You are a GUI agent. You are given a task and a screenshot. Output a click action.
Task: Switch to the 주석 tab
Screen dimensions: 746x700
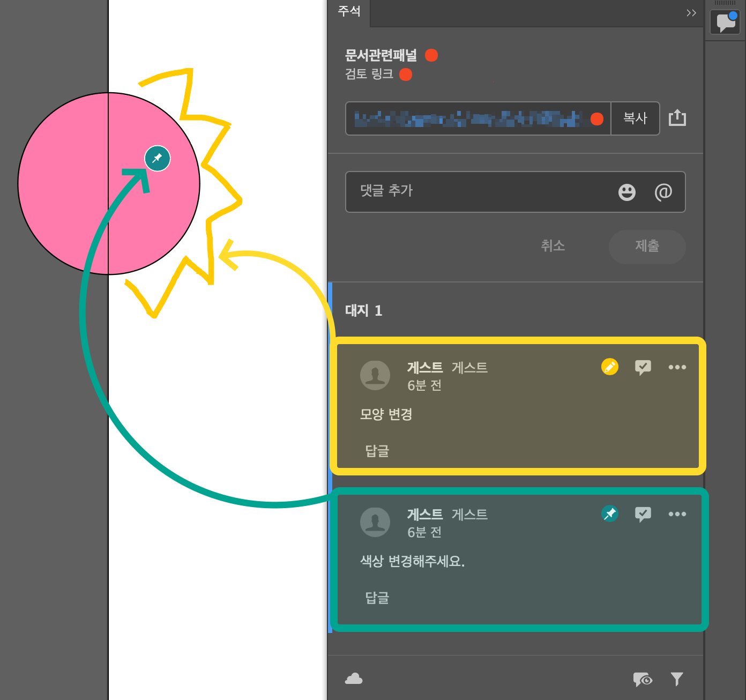point(349,12)
